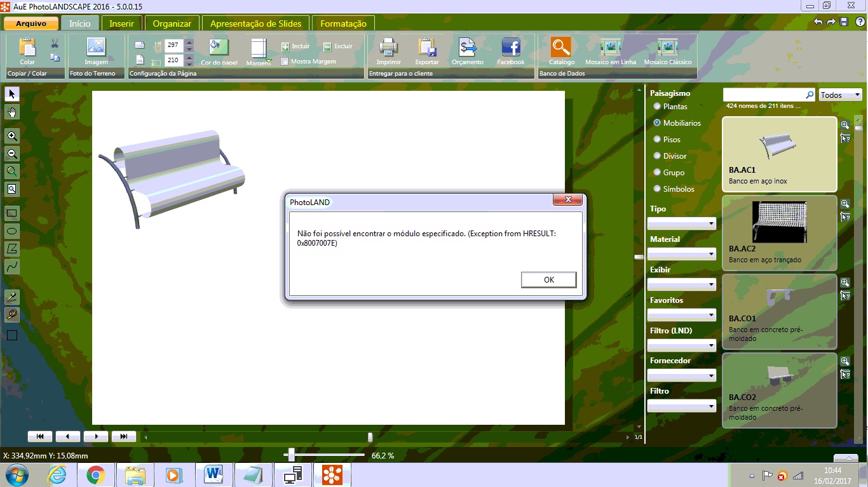868x487 pixels.
Task: Choose the hand pan tool
Action: pyautogui.click(x=12, y=112)
